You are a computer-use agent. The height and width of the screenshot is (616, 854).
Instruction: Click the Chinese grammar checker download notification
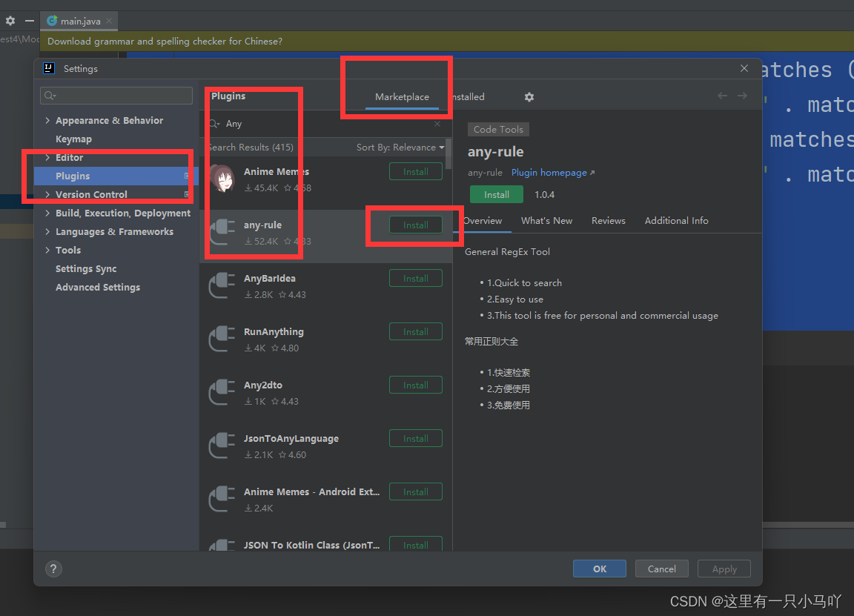pyautogui.click(x=165, y=42)
